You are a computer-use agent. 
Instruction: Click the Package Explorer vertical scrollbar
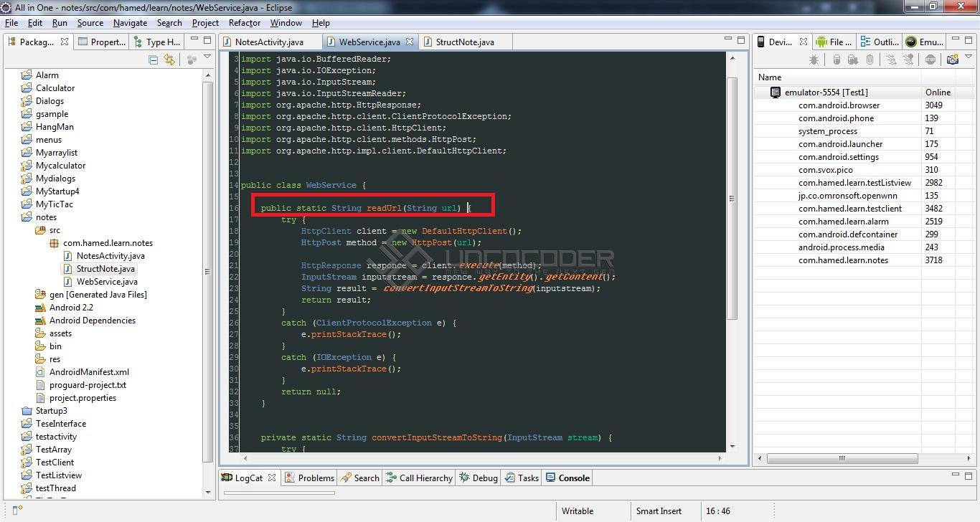coord(208,272)
